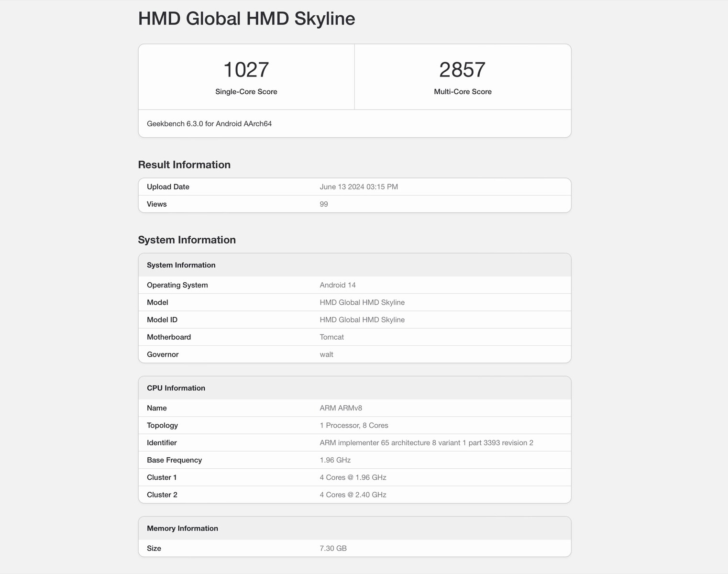Screen dimensions: 728x574
Task: Click the Motherboard label
Action: click(x=169, y=337)
